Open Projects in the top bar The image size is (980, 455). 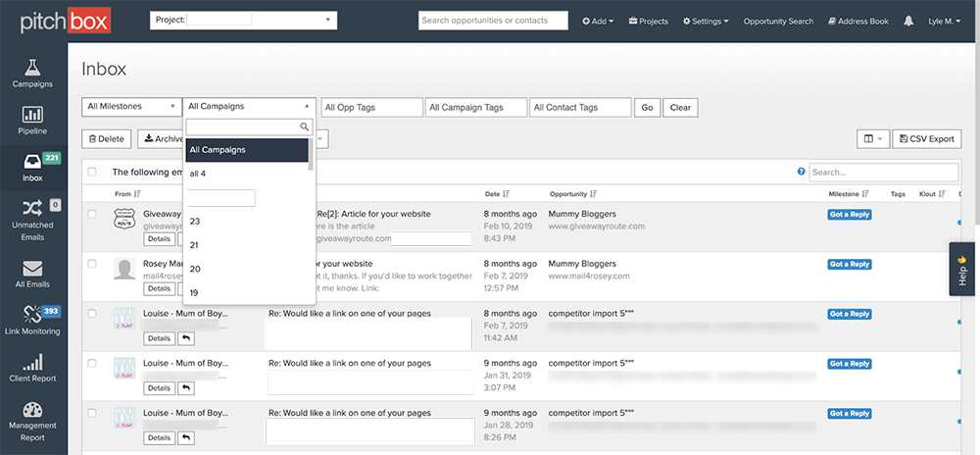point(648,22)
